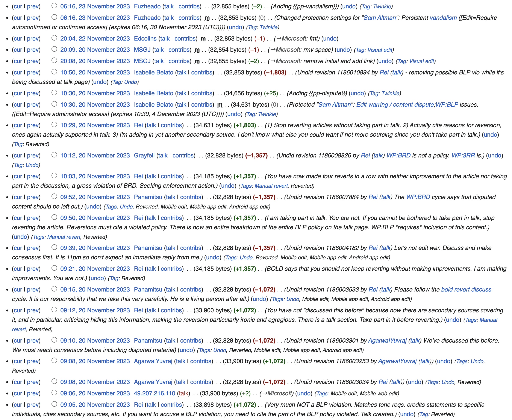
Task: Open 'vandalism' link in protection summary
Action: pos(443,18)
